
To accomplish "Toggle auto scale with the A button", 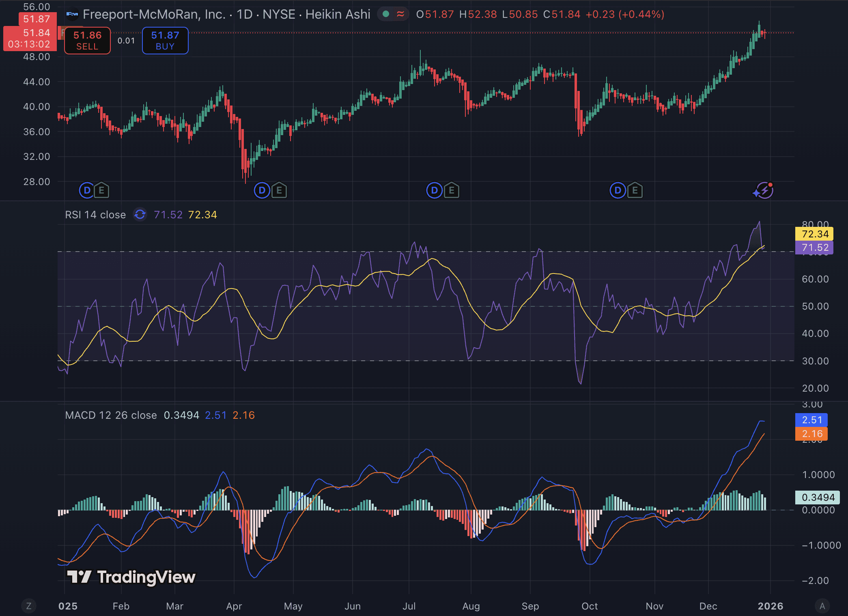I will [x=822, y=606].
